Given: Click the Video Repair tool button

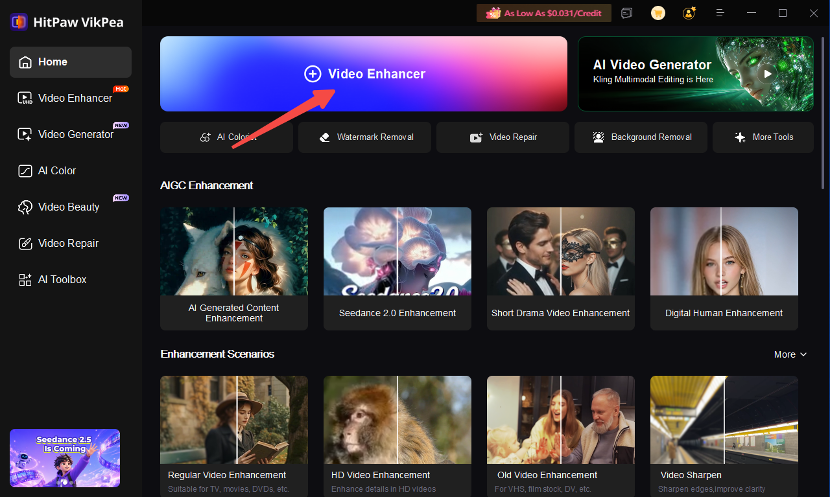Looking at the screenshot, I should tap(502, 137).
